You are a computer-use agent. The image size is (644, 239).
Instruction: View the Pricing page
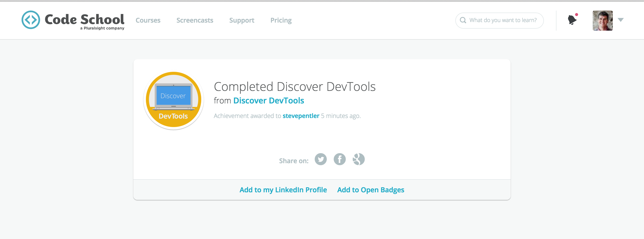281,20
